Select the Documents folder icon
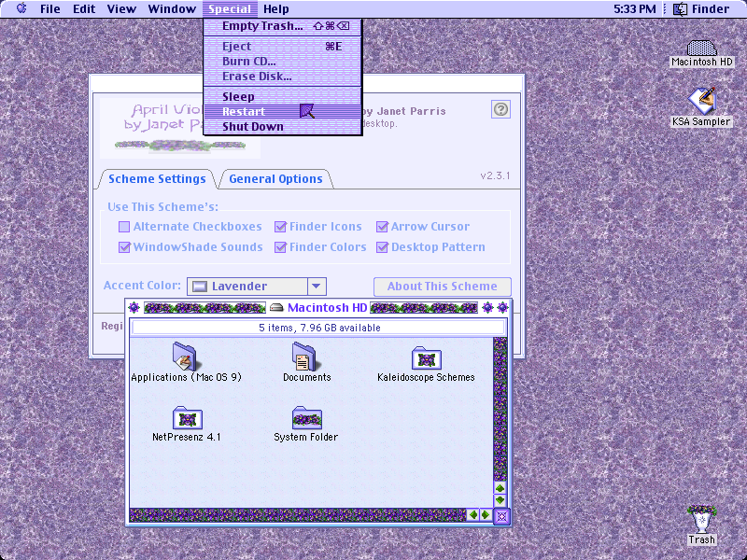The width and height of the screenshot is (747, 560). pyautogui.click(x=304, y=356)
